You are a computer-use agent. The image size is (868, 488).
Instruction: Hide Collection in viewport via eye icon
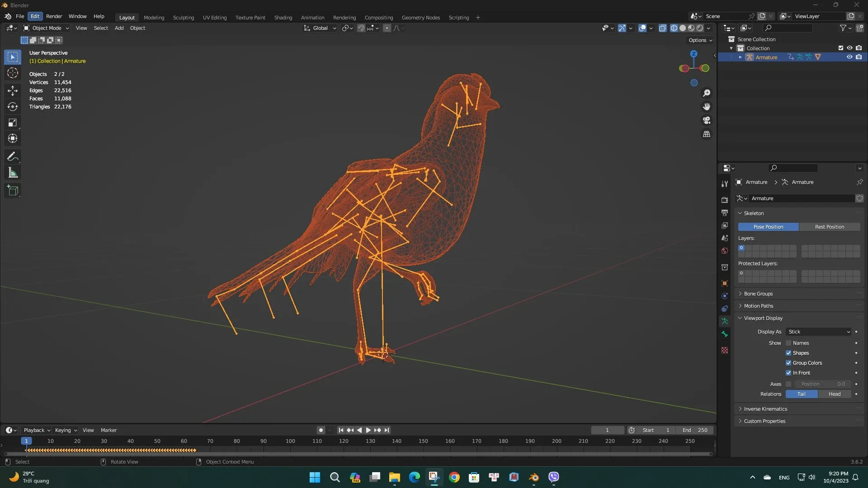tap(849, 48)
